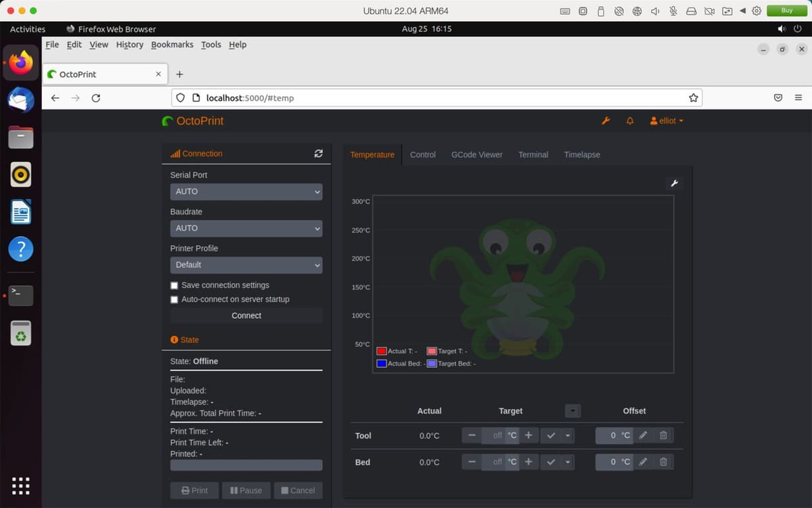Open Firefox application menu hamburger
This screenshot has height=508, width=812.
tap(798, 98)
